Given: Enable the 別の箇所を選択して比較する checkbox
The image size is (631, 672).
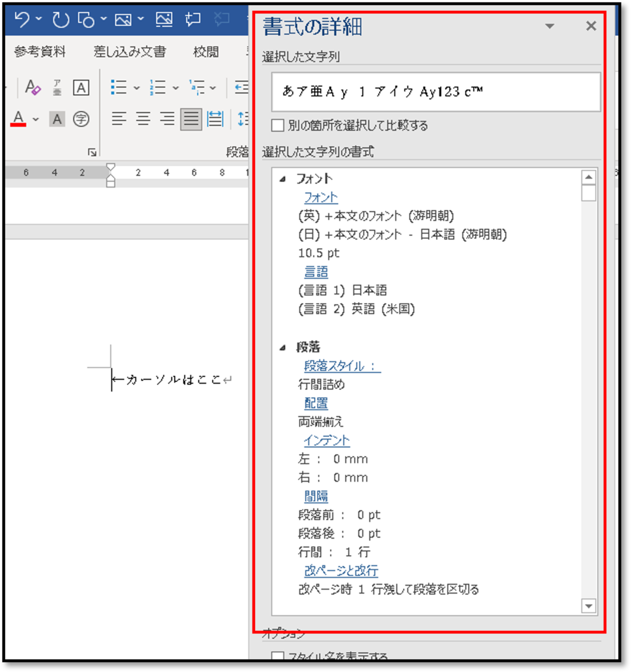Looking at the screenshot, I should point(277,125).
